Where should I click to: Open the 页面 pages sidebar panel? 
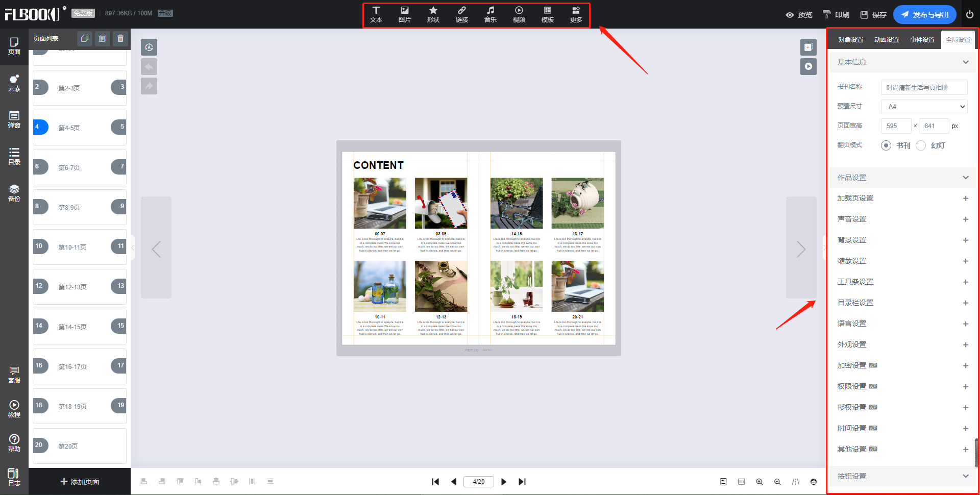14,46
